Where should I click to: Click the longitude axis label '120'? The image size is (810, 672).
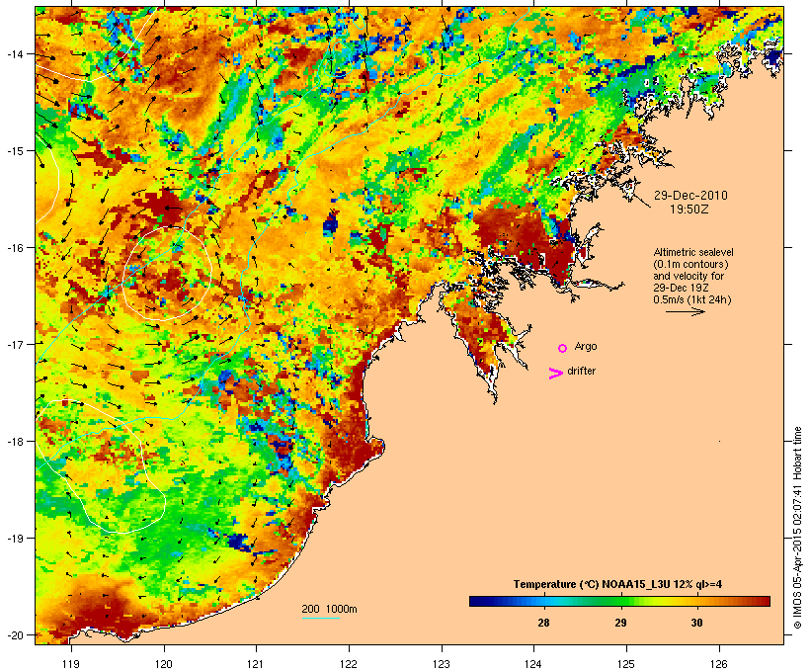click(164, 664)
